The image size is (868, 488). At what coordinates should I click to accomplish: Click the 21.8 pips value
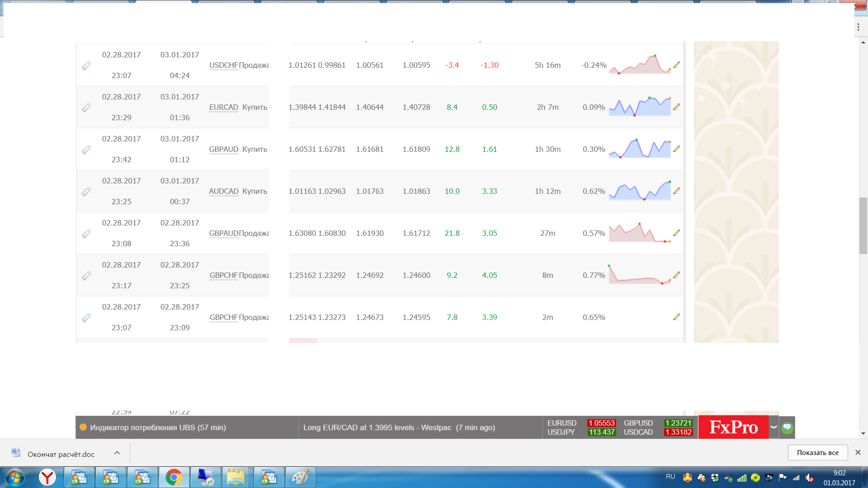click(x=452, y=233)
